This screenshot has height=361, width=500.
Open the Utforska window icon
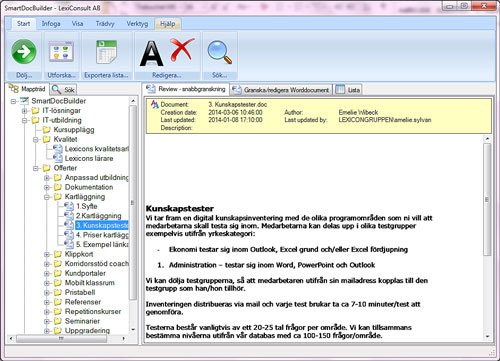(x=61, y=51)
